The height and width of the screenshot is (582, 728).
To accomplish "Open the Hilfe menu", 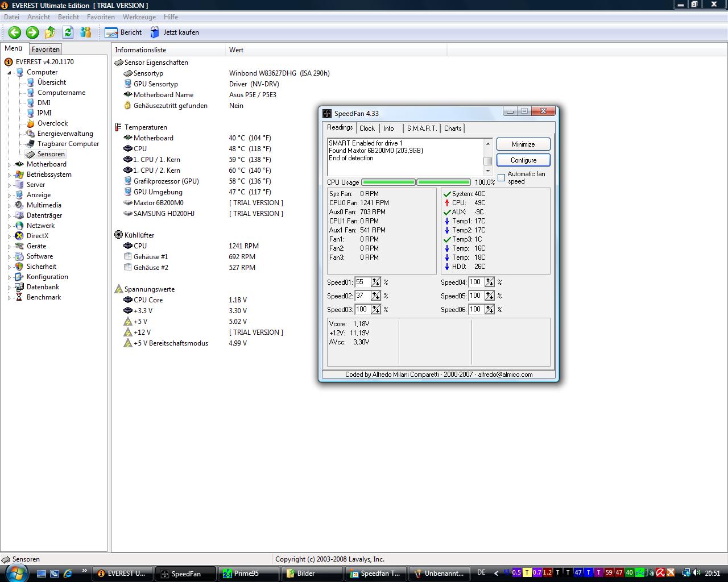I will click(171, 17).
